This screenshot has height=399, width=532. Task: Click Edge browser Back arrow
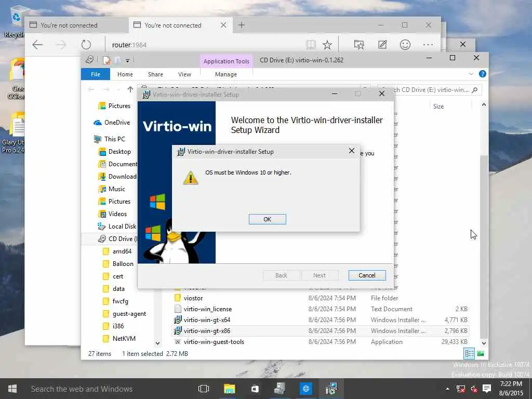[37, 45]
